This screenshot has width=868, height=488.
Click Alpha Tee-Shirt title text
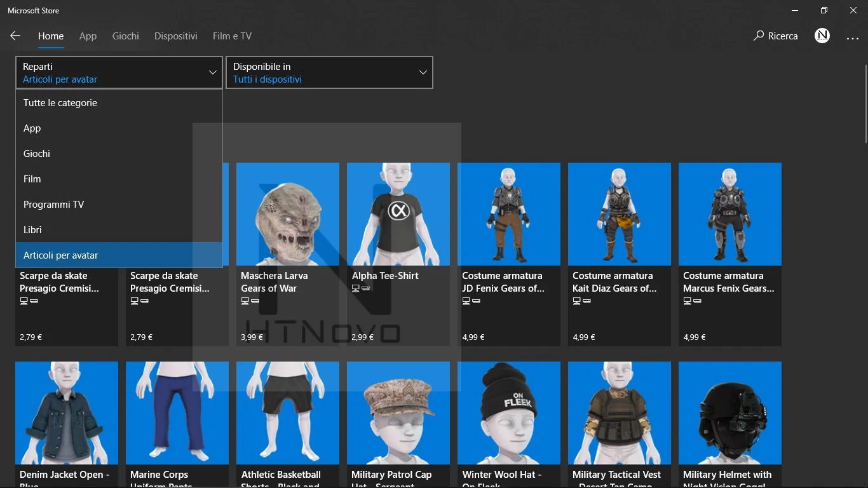pyautogui.click(x=385, y=276)
